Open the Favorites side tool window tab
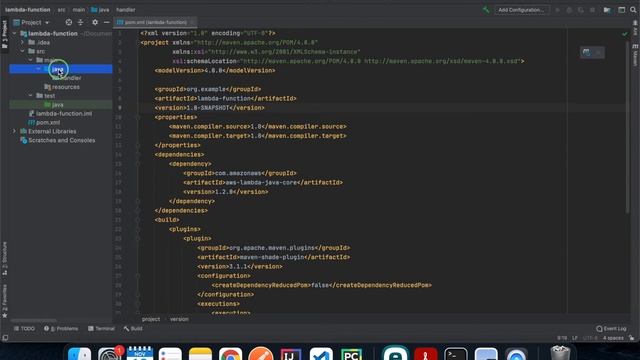The image size is (640, 360). coord(4,300)
